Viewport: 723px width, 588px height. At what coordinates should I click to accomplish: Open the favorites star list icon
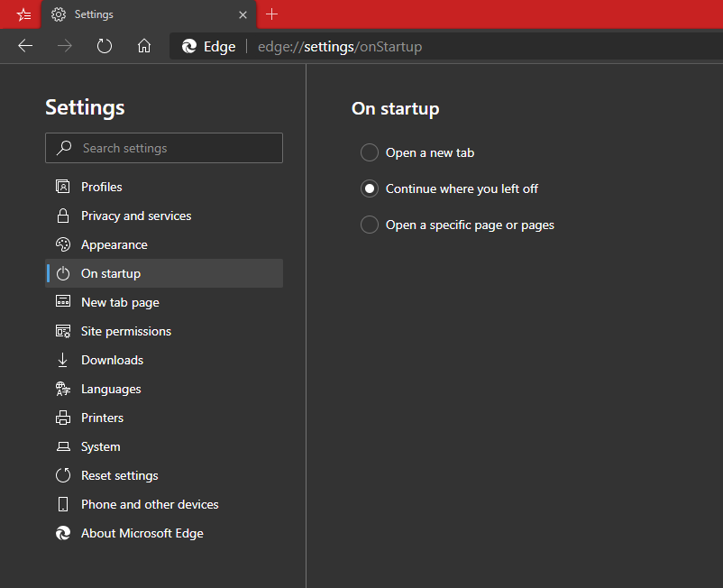(x=23, y=14)
